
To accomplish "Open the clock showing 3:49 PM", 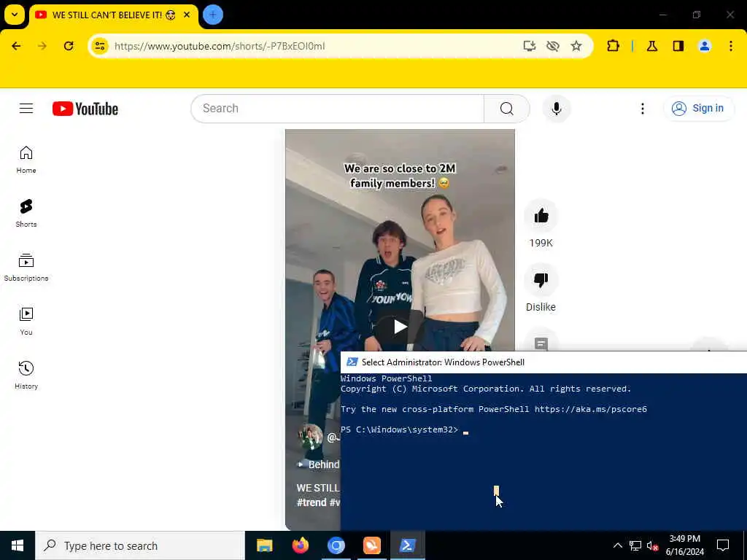I will [x=684, y=545].
